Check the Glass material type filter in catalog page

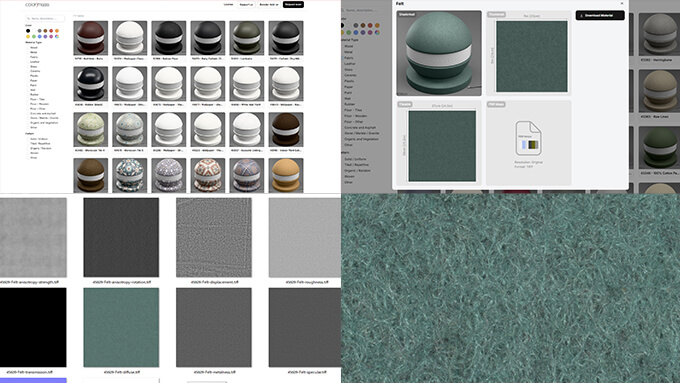coord(32,67)
